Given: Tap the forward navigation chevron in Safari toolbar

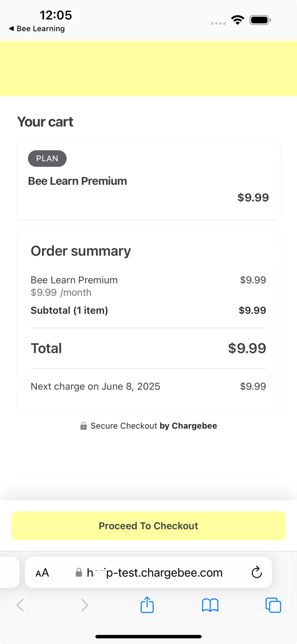Looking at the screenshot, I should [84, 605].
